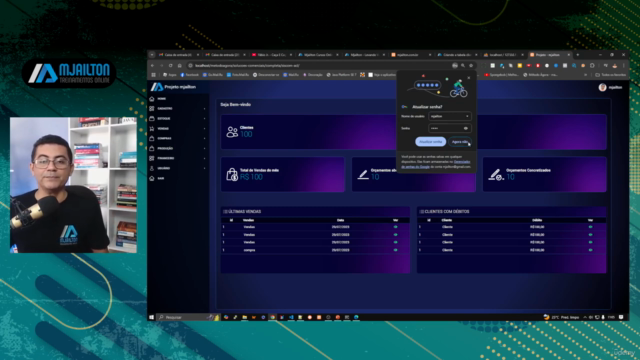Image resolution: width=640 pixels, height=360 pixels.
Task: Click the Atualizar senha button
Action: [x=431, y=142]
